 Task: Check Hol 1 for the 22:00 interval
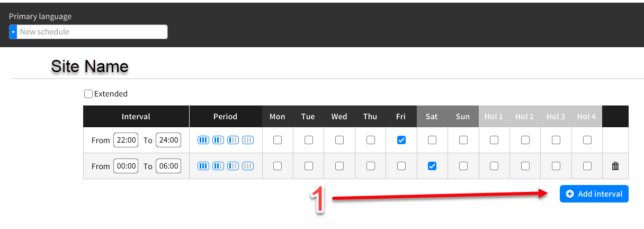[494, 140]
